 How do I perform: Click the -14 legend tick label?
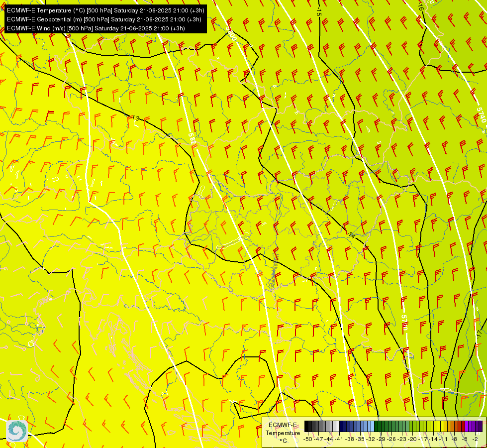tap(433, 440)
